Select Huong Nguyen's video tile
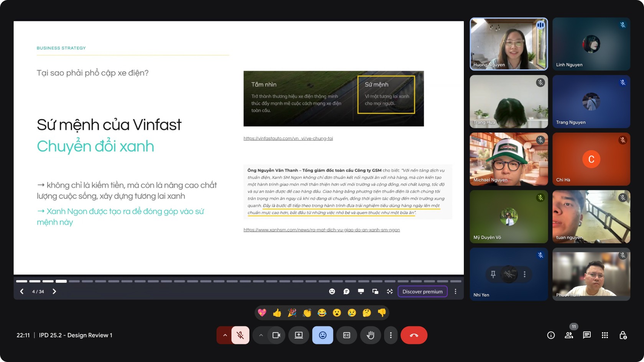The width and height of the screenshot is (644, 362). 509,44
